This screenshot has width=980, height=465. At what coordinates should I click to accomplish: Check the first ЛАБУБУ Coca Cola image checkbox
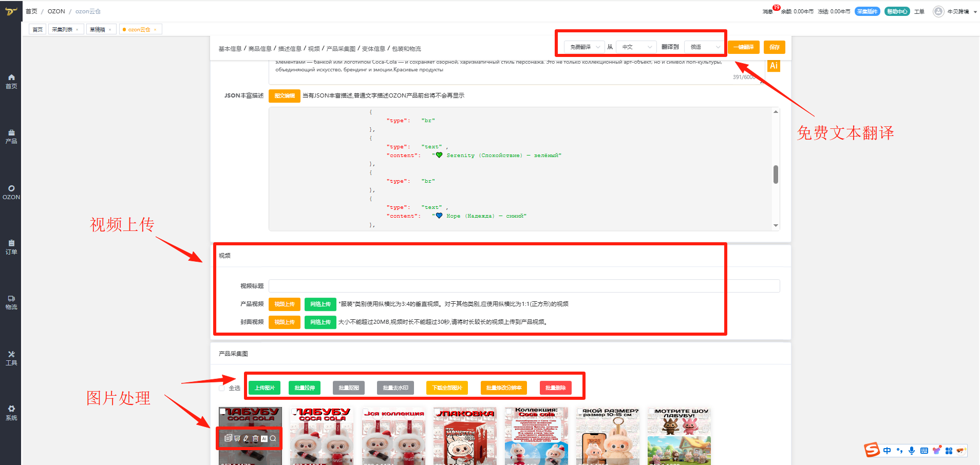tap(222, 412)
